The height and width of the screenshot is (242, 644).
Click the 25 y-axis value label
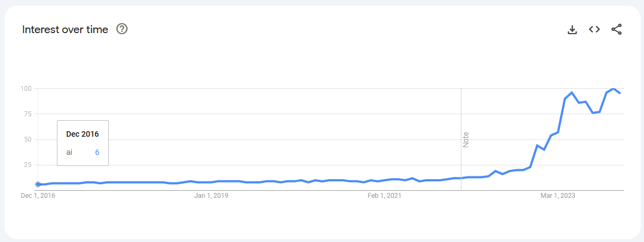(29, 165)
